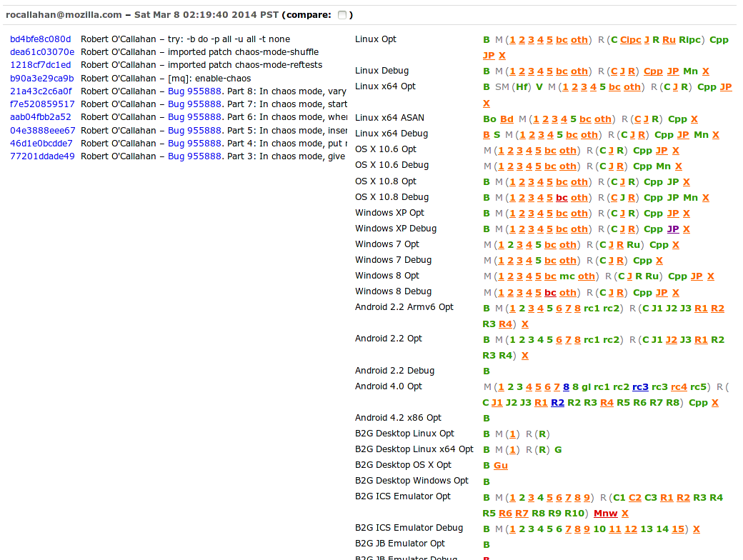The height and width of the screenshot is (560, 743).
Task: Open Bug 955888 link on the Part 3 line
Action: [194, 156]
